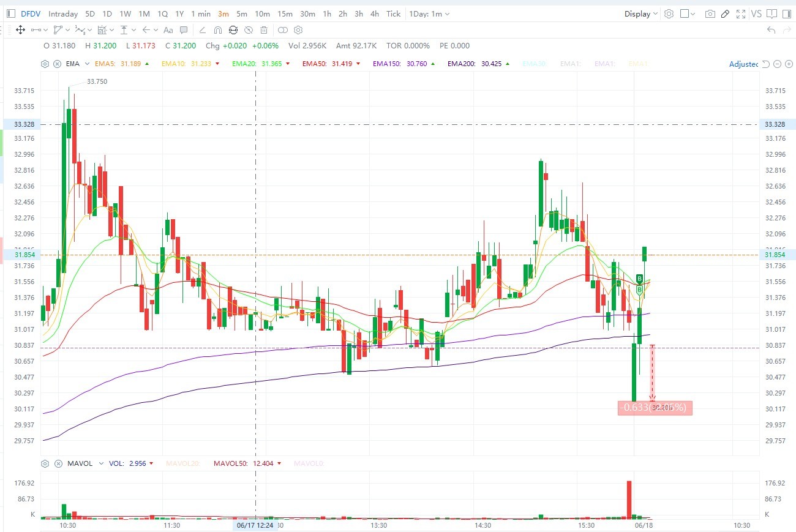Take a chart screenshot with camera

710,13
